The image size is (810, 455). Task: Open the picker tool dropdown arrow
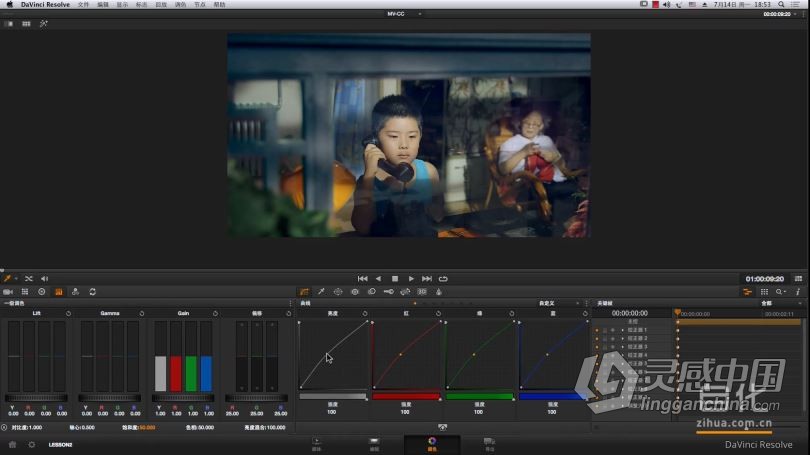tap(16, 278)
